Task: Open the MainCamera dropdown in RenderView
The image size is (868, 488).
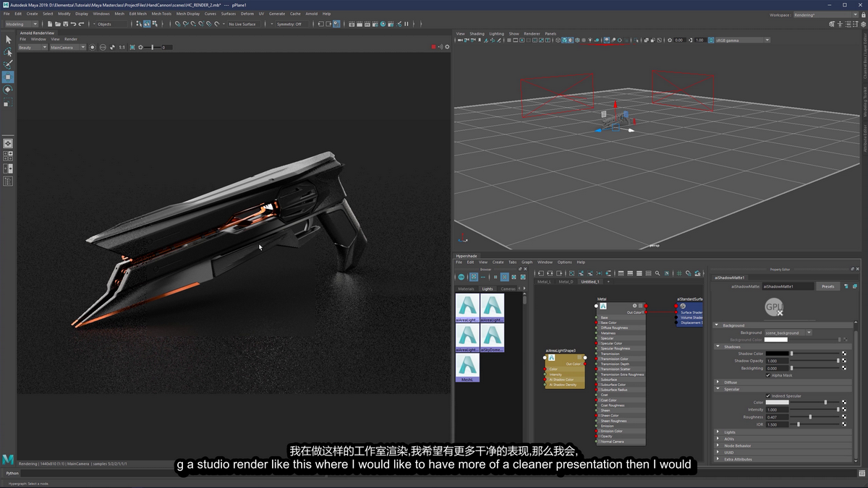Action: (67, 47)
